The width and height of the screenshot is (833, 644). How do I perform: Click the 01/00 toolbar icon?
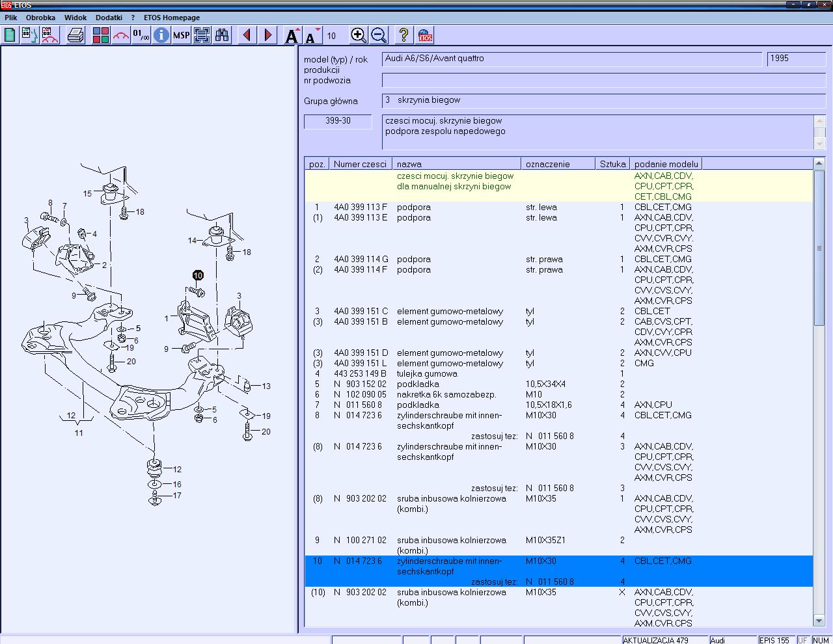pyautogui.click(x=141, y=35)
